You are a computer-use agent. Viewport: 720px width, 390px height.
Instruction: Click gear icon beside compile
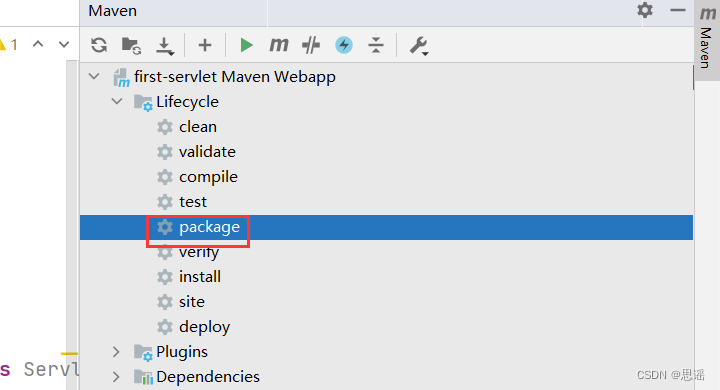click(x=165, y=177)
